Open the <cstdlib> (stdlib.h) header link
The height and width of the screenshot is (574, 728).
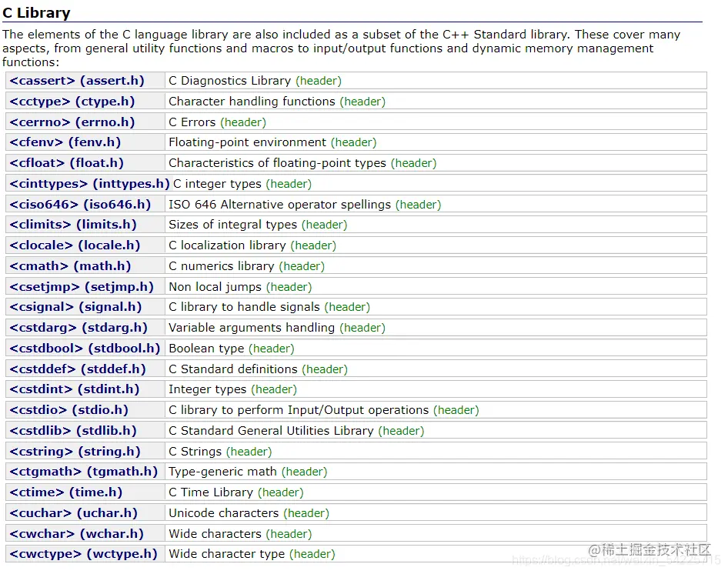point(73,431)
